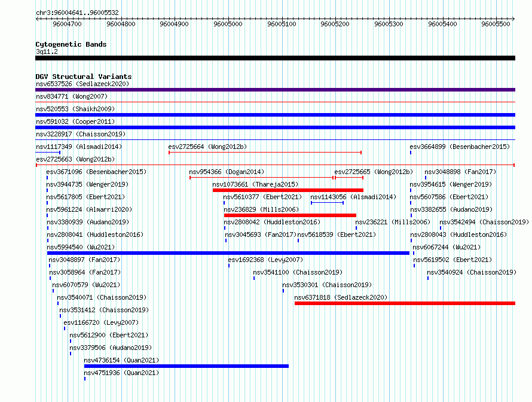532x402 pixels.
Task: Open nsv5618539 (Ebert2021) variant
Action: coord(337,234)
